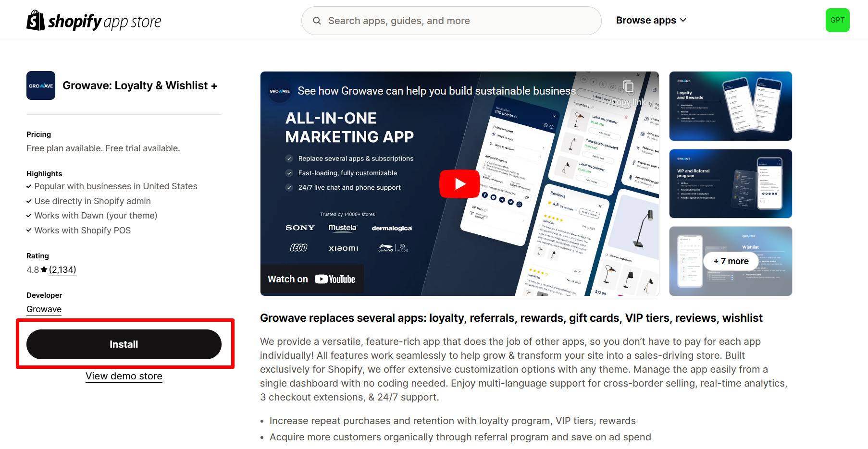This screenshot has height=449, width=868.
Task: Click the Pricing section label
Action: coord(38,134)
